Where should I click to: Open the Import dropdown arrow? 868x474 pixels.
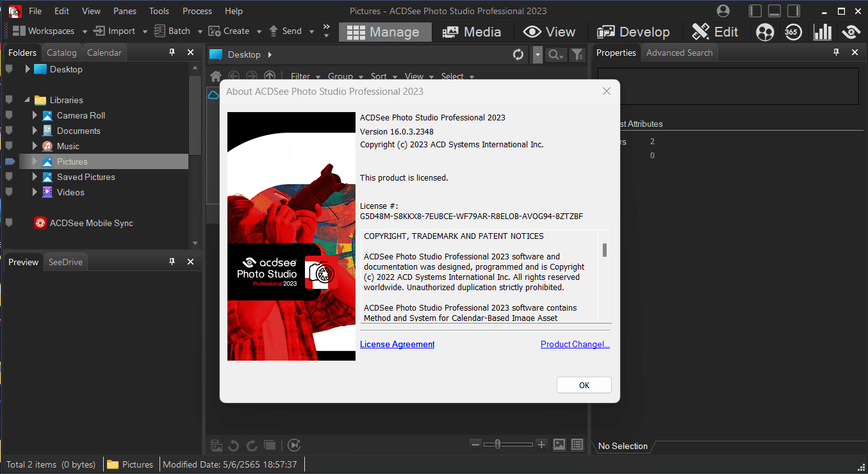pos(145,31)
